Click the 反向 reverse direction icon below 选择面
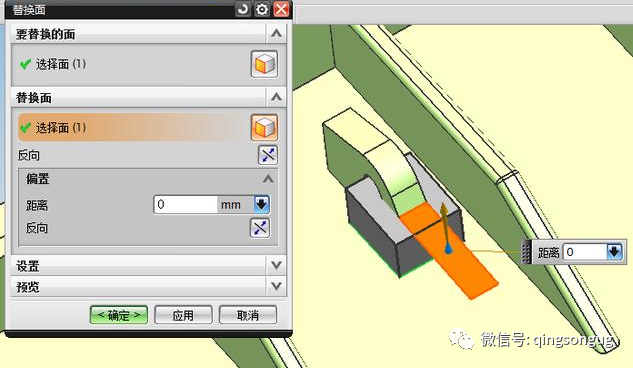Viewport: 633px width, 368px height. pos(268,155)
